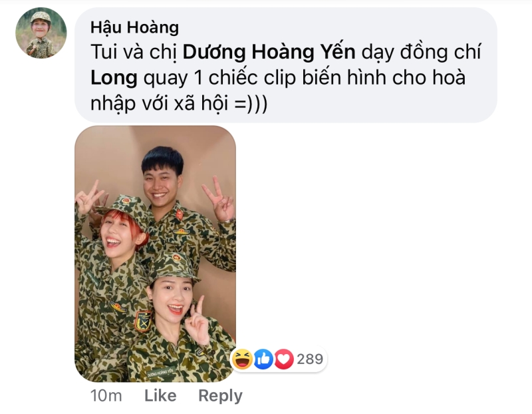Viewport: 532px width, 414px height.
Task: Open Hậu Hoàng's profile picture avatar
Action: 41,33
